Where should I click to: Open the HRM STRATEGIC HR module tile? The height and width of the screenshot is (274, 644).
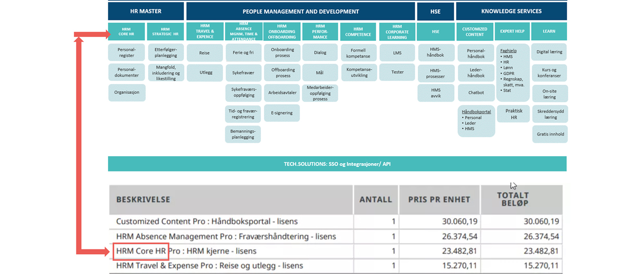tap(165, 31)
